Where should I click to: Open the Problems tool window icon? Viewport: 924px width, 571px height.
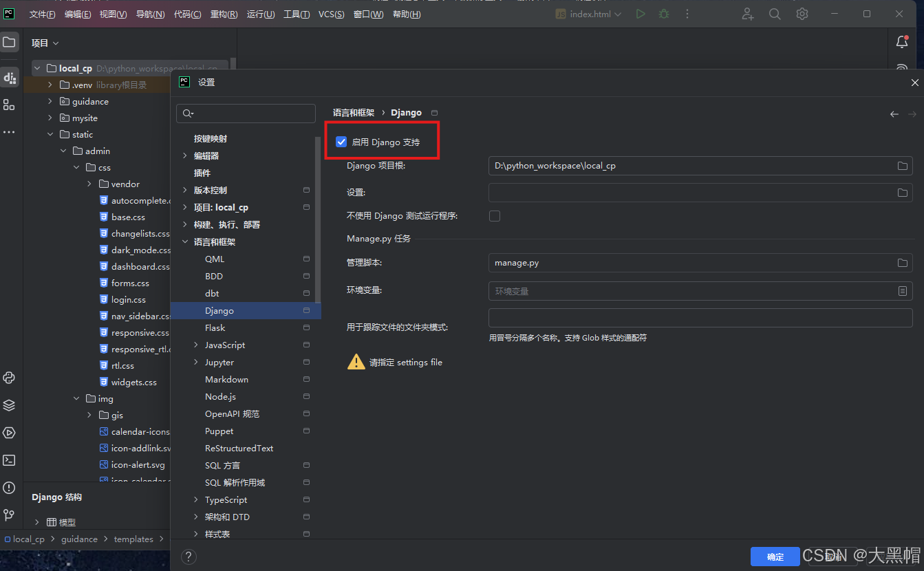[x=9, y=488]
